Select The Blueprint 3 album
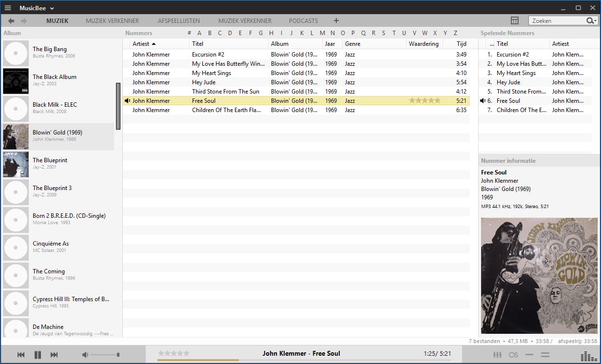The height and width of the screenshot is (364, 601). click(x=58, y=192)
